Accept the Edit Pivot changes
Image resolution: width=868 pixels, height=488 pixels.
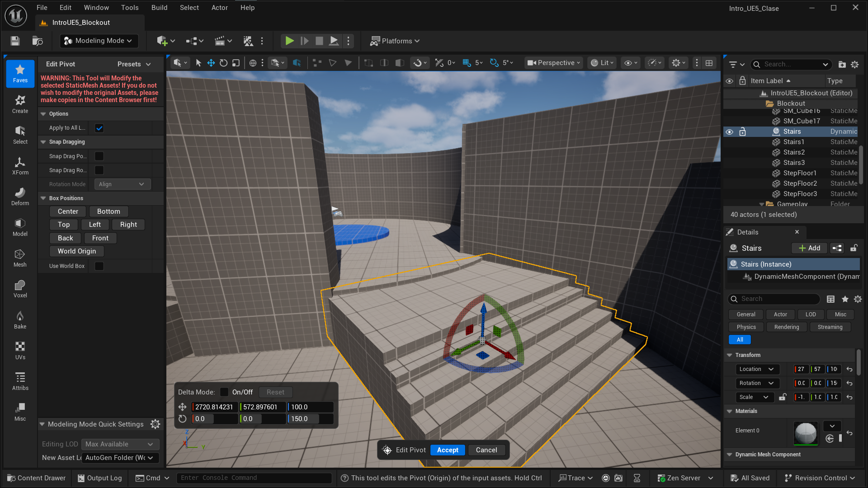[x=447, y=450]
